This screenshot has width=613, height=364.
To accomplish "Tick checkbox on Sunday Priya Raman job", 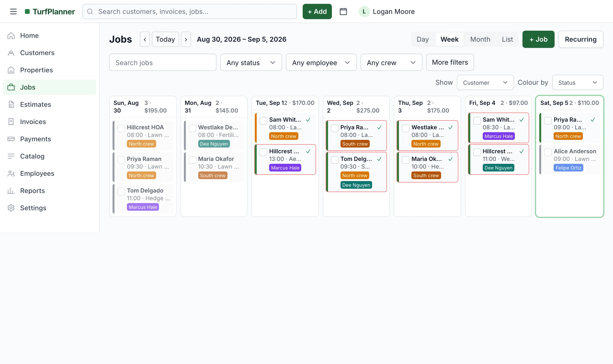I will (121, 160).
